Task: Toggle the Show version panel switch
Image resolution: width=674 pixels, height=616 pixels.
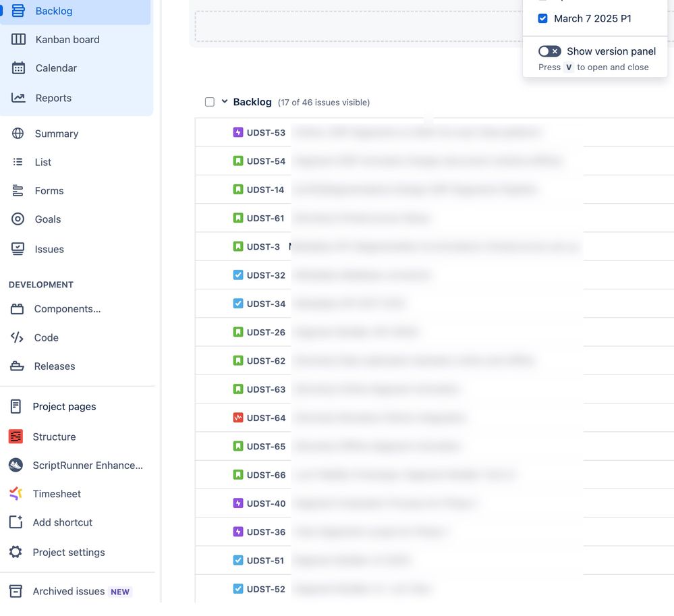Action: (x=549, y=51)
